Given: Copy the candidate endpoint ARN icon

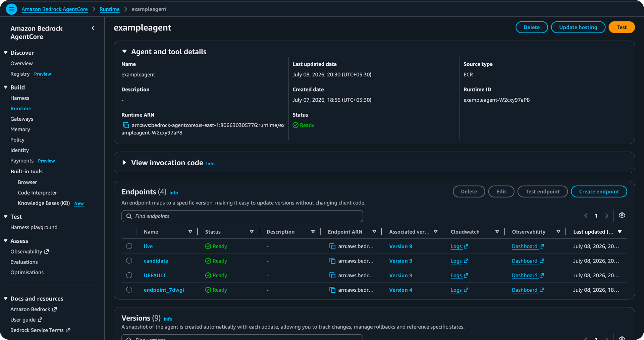Looking at the screenshot, I should point(332,261).
